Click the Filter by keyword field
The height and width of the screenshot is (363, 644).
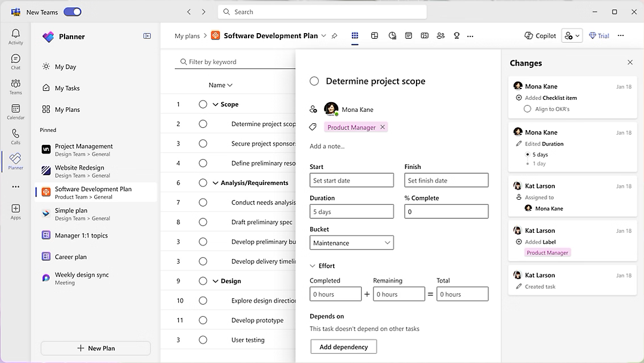click(x=235, y=62)
